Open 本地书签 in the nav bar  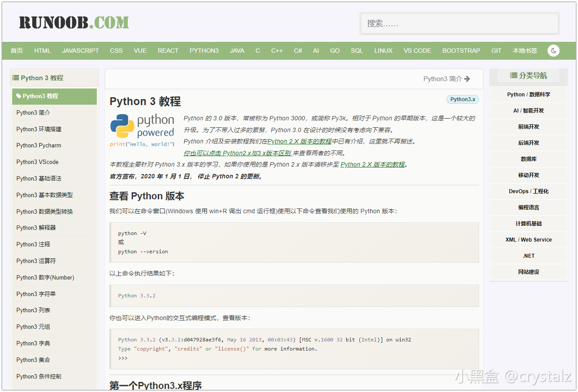[x=525, y=51]
